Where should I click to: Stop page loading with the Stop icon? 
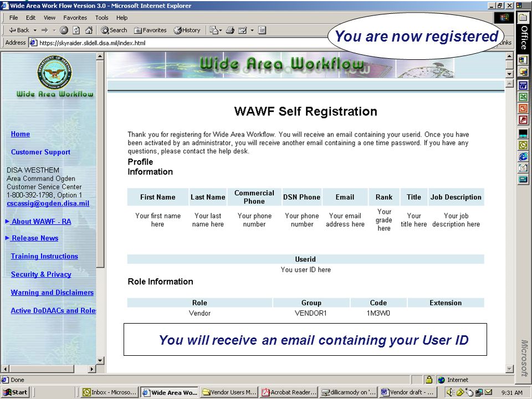point(64,30)
